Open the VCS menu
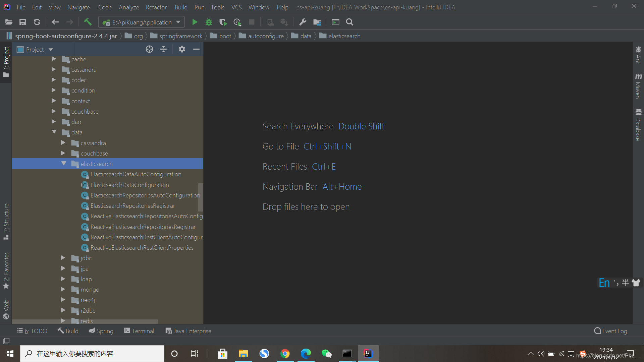 [236, 7]
